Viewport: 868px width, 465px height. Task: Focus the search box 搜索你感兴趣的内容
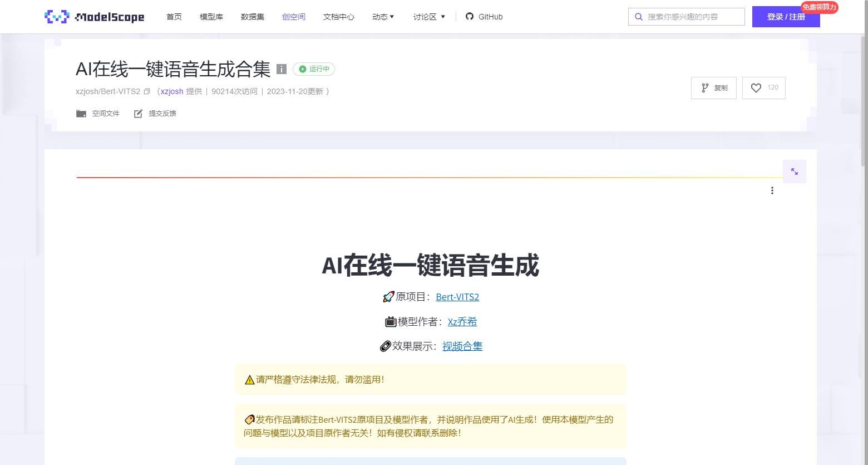point(687,17)
